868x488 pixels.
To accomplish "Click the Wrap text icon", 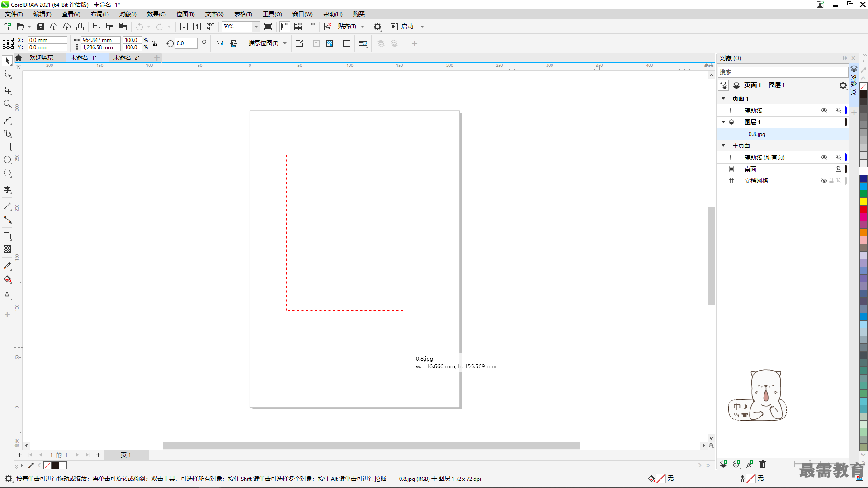I will pos(363,43).
